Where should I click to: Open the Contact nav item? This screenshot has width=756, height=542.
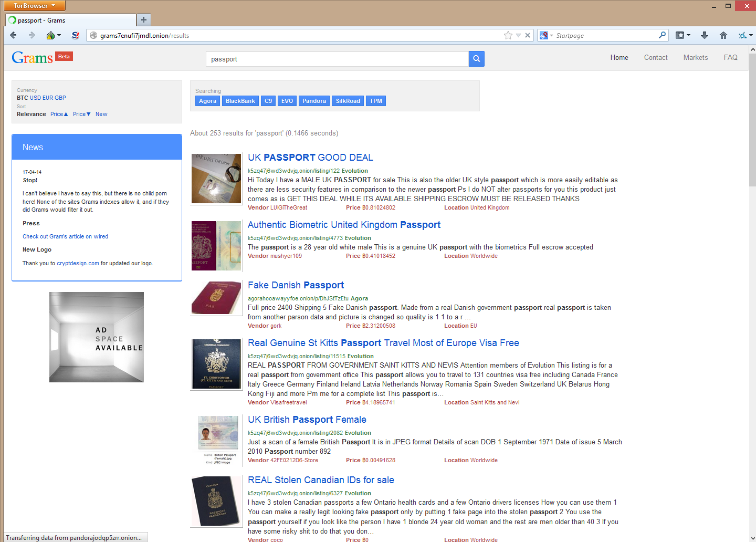[656, 58]
